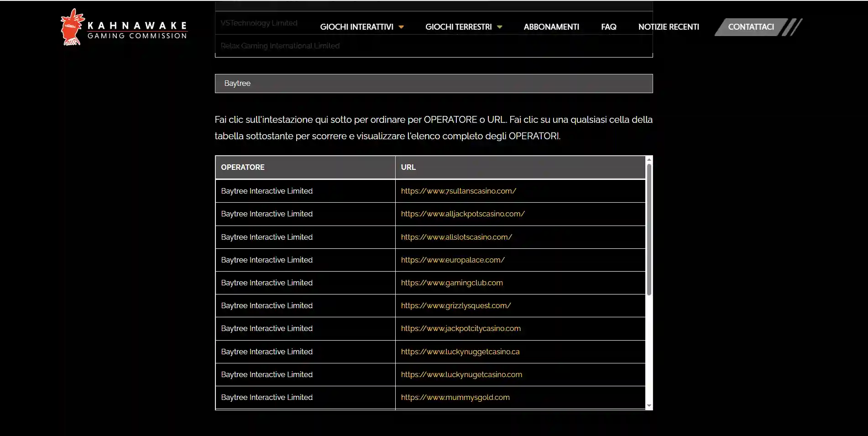Click the table scrollbar down arrow
Screen dimensions: 868x436
point(649,405)
